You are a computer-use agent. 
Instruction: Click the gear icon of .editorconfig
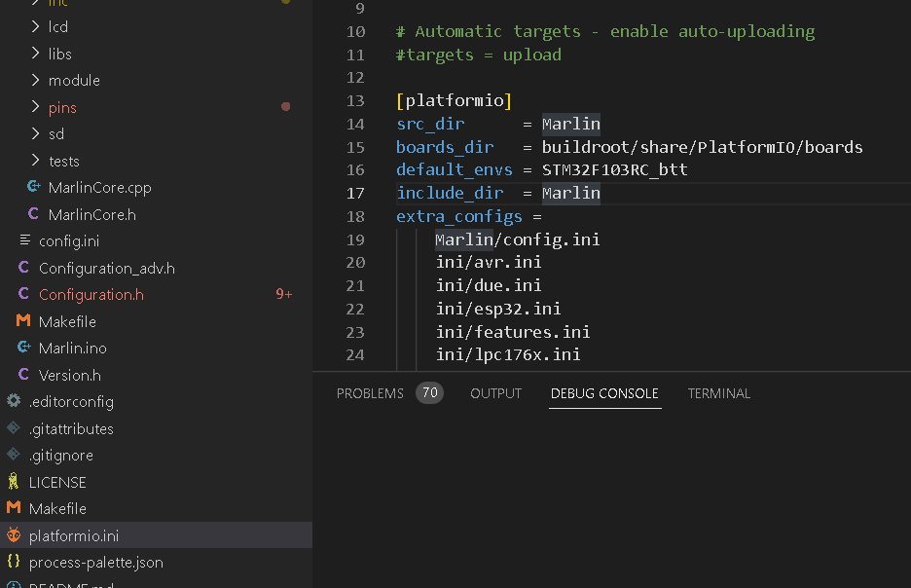(x=14, y=401)
